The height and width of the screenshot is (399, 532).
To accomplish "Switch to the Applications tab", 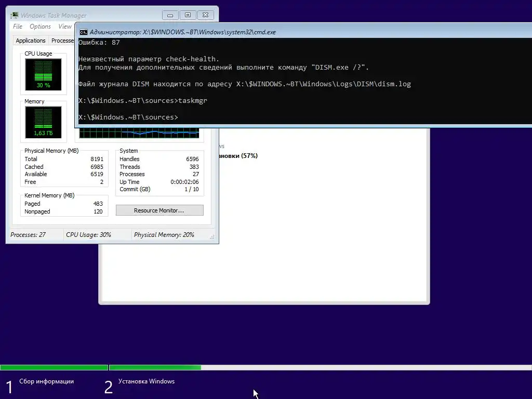I will click(x=31, y=41).
